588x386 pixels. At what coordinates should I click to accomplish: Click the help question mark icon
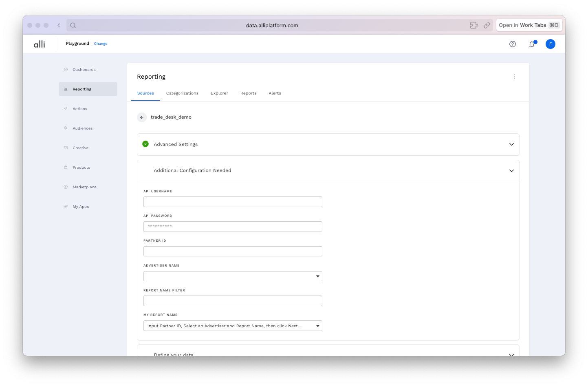click(x=513, y=44)
